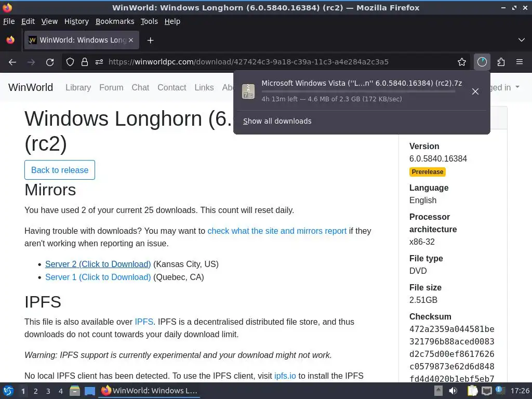532x399 pixels.
Task: Click the update notifier tray icon
Action: click(x=499, y=390)
